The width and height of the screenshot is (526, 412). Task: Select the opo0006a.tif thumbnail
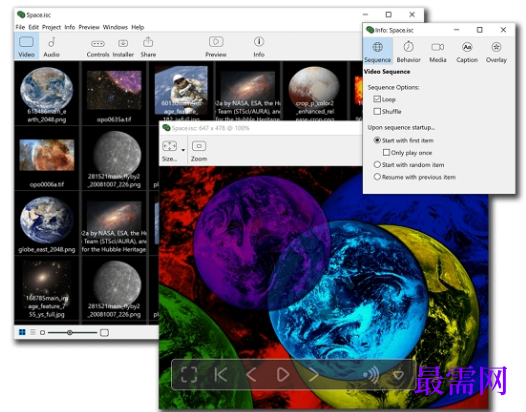coord(47,159)
